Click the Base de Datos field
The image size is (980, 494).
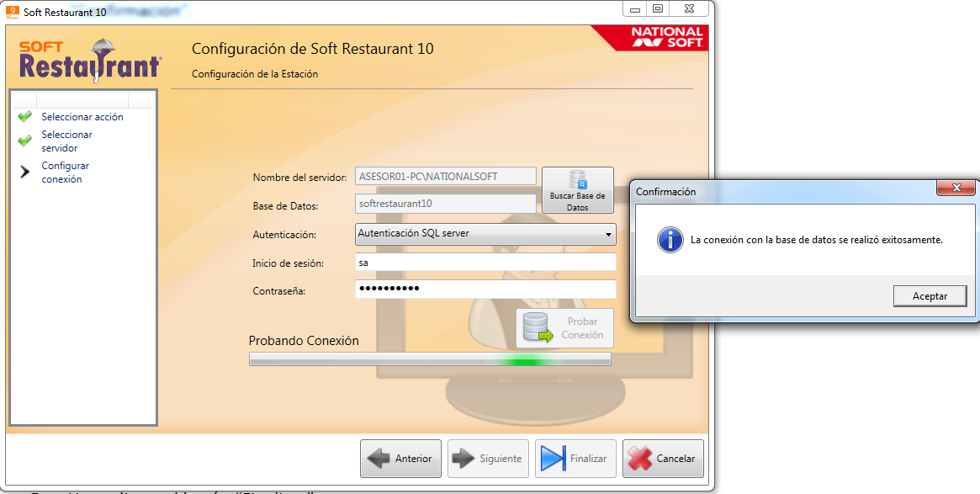tap(446, 203)
